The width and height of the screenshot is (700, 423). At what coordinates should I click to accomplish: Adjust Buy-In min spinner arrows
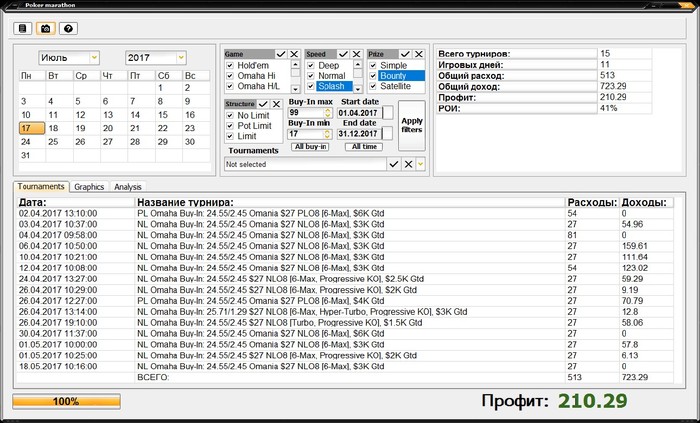328,134
